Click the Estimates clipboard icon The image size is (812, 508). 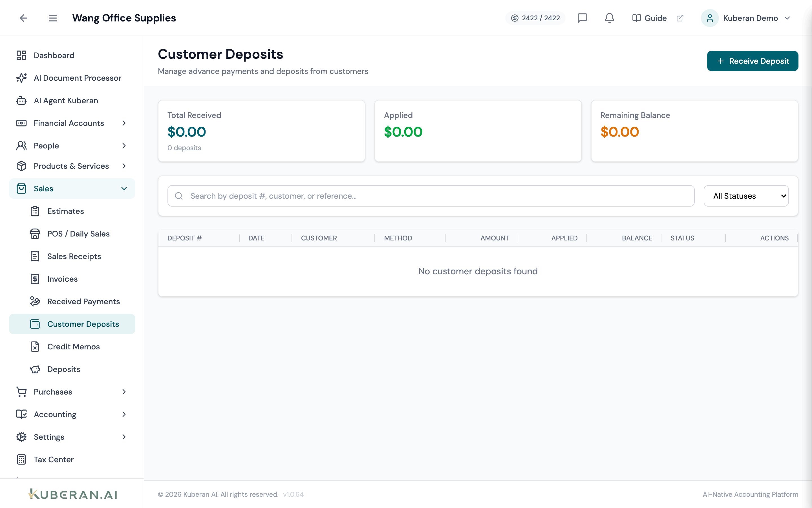click(x=35, y=211)
